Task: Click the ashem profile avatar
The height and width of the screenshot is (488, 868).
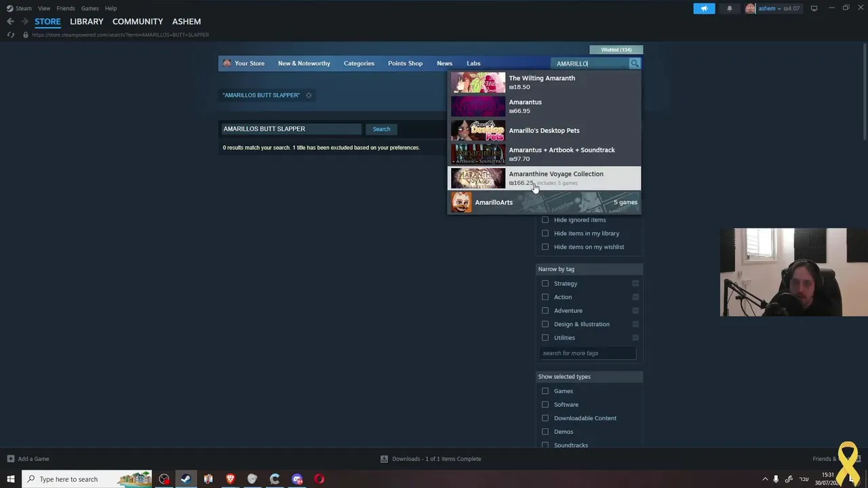Action: [x=750, y=8]
